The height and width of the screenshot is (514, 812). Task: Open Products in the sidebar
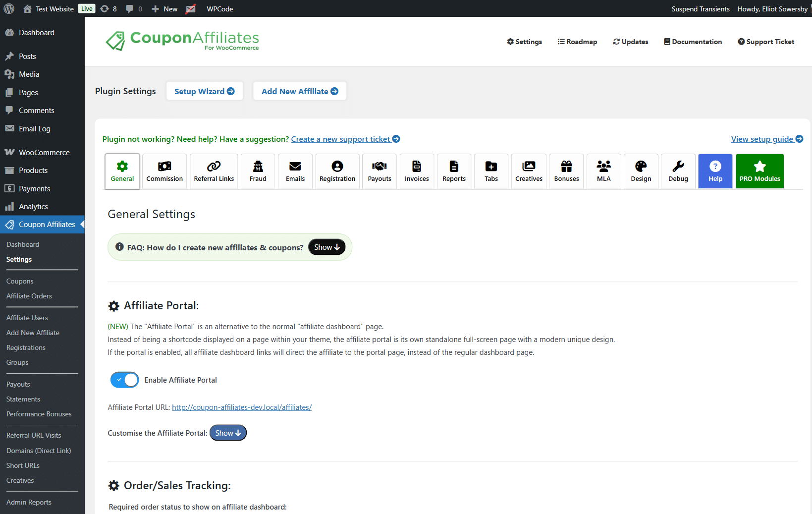42,171
